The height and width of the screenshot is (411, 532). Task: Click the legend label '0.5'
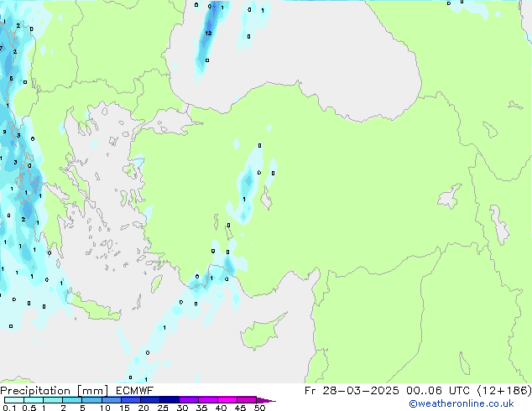(29, 408)
